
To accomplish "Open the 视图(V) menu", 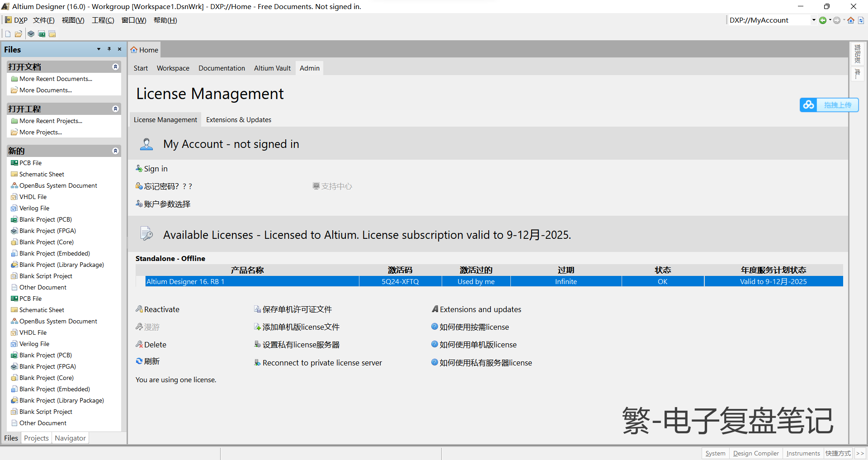I will coord(73,20).
